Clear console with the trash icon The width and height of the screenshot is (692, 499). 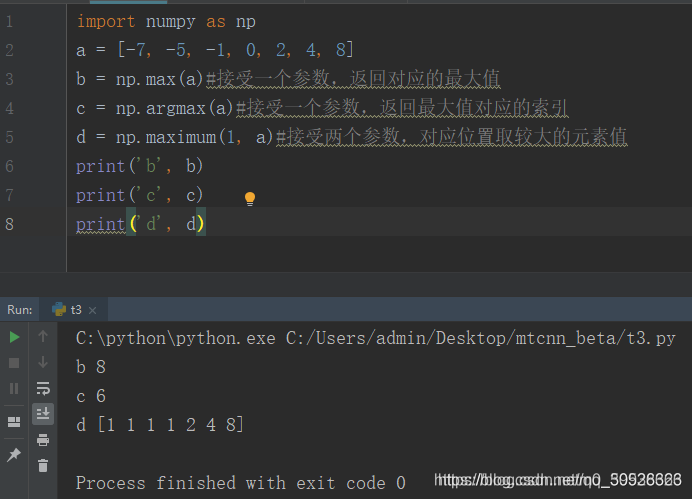[43, 465]
